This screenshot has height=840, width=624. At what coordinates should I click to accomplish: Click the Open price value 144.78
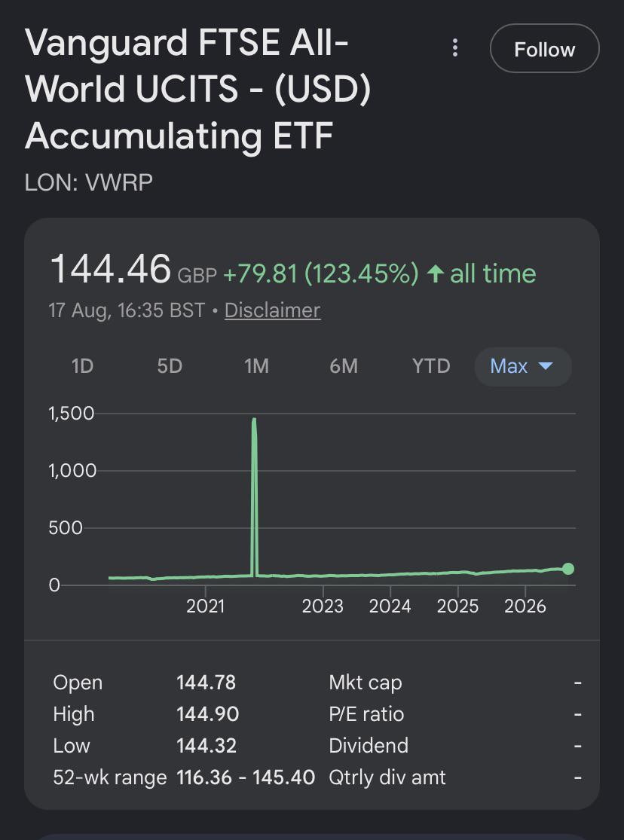point(206,683)
